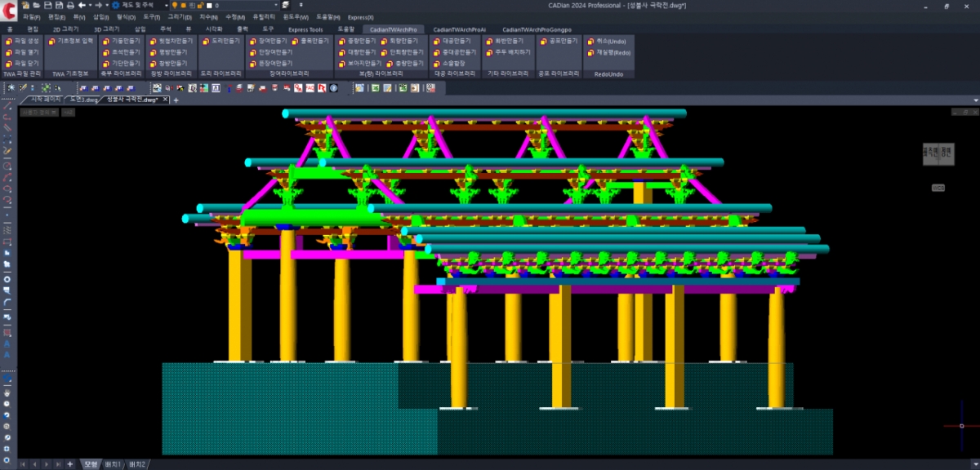Expand the redo history dropdown arrow

pyautogui.click(x=106, y=5)
